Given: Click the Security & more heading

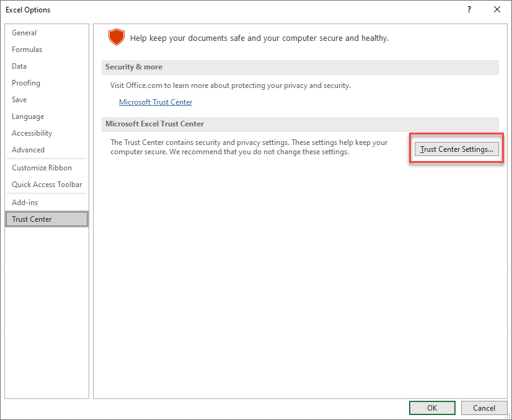Looking at the screenshot, I should (133, 67).
